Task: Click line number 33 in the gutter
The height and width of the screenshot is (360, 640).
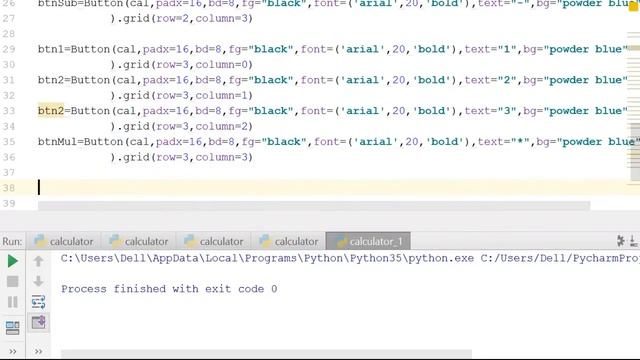Action: tap(9, 111)
